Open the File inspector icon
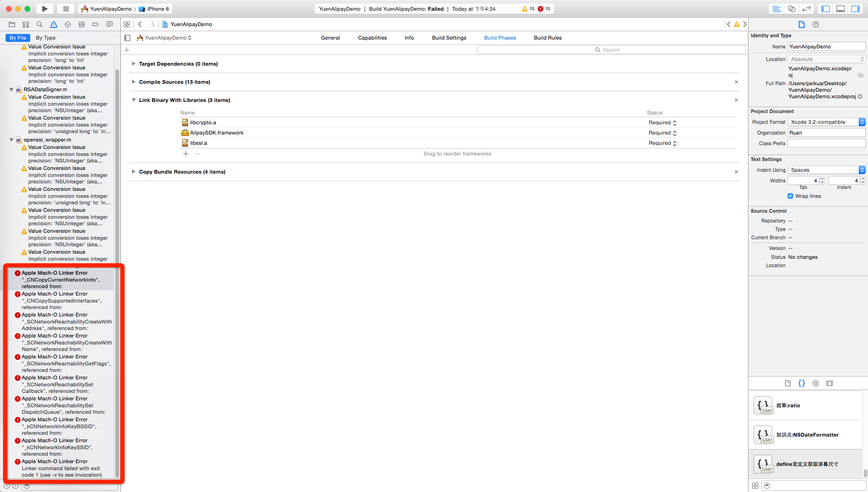 [x=801, y=24]
